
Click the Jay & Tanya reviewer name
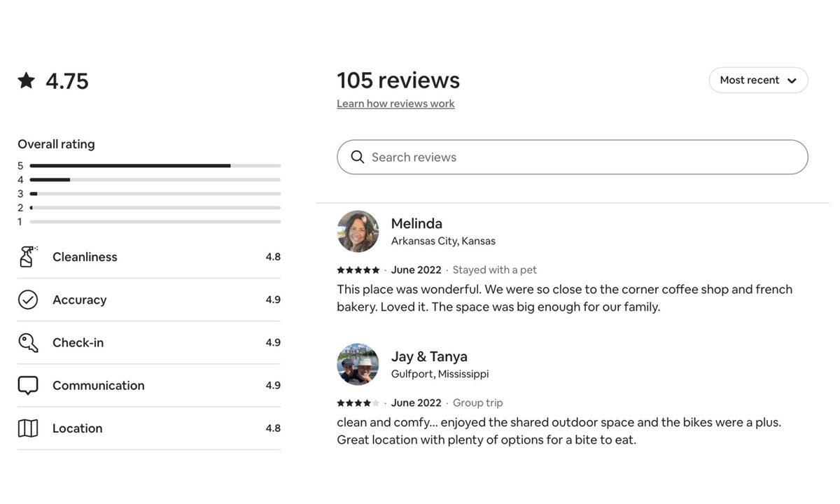click(x=429, y=356)
